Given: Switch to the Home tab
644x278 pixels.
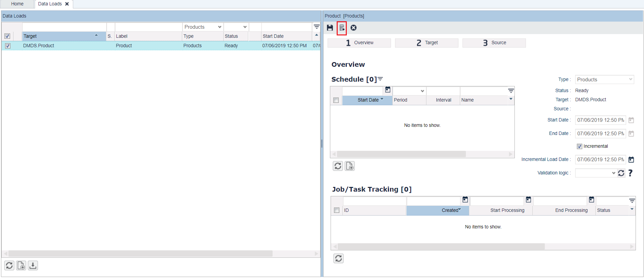Looking at the screenshot, I should (17, 4).
